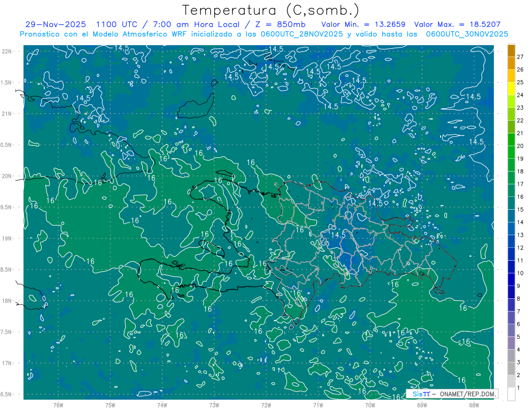Click the '25' color scale label
The height and width of the screenshot is (411, 532).
[x=520, y=82]
